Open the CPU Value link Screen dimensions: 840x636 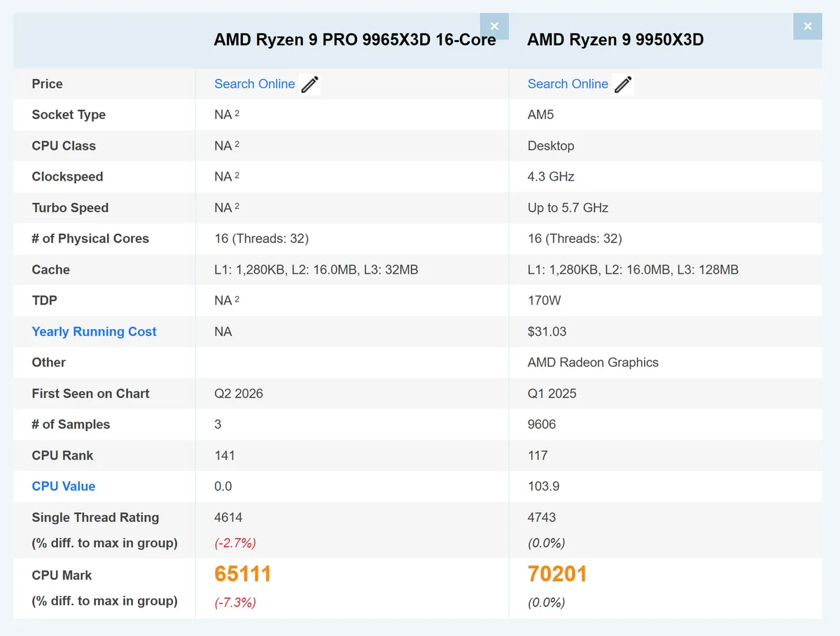click(x=64, y=486)
